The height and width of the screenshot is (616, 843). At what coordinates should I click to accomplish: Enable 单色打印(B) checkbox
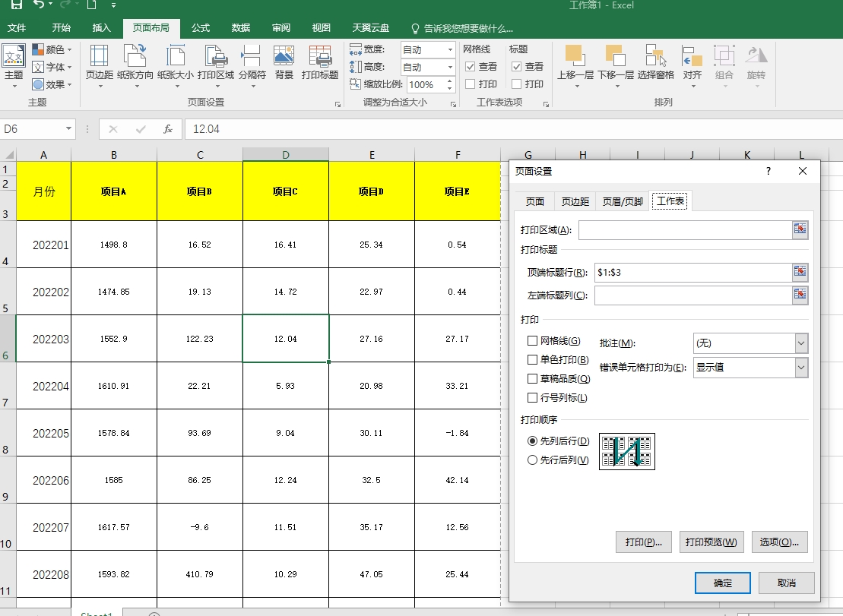click(x=532, y=359)
